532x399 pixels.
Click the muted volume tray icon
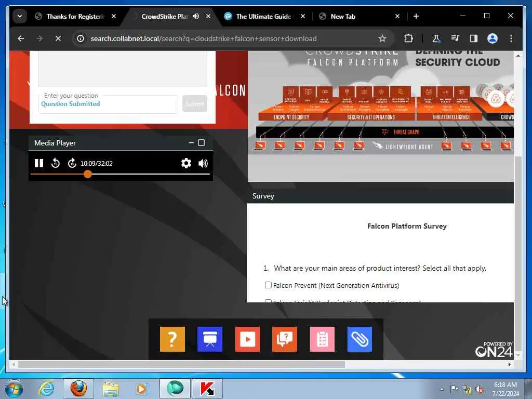point(480,390)
